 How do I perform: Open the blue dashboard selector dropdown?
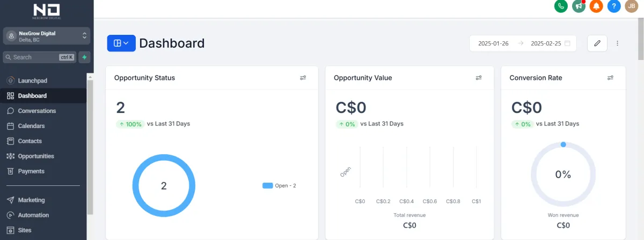pos(121,43)
